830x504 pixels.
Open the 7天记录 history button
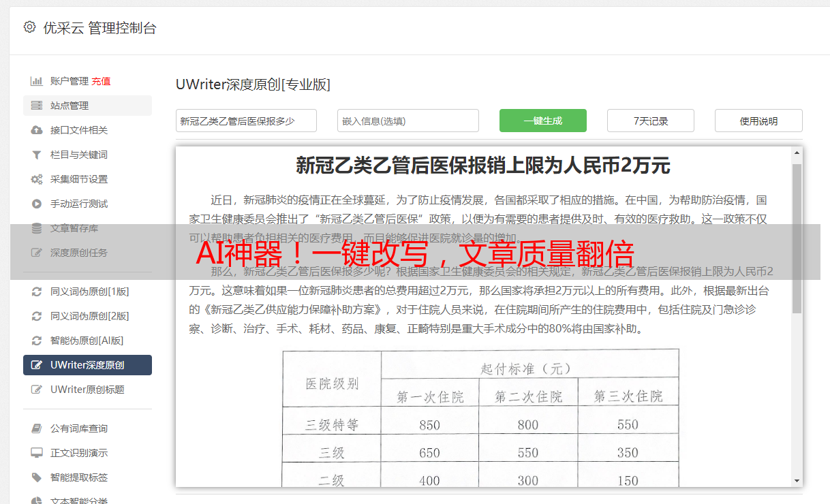coord(650,121)
